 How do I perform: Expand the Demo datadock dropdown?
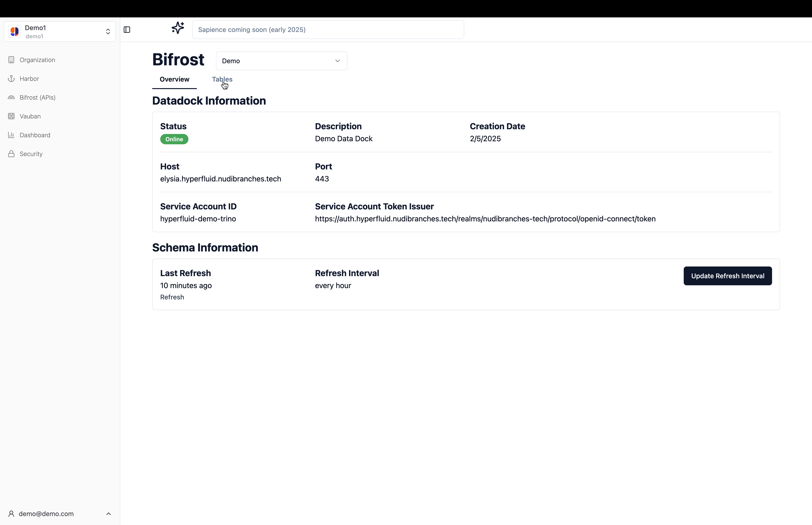click(x=281, y=61)
